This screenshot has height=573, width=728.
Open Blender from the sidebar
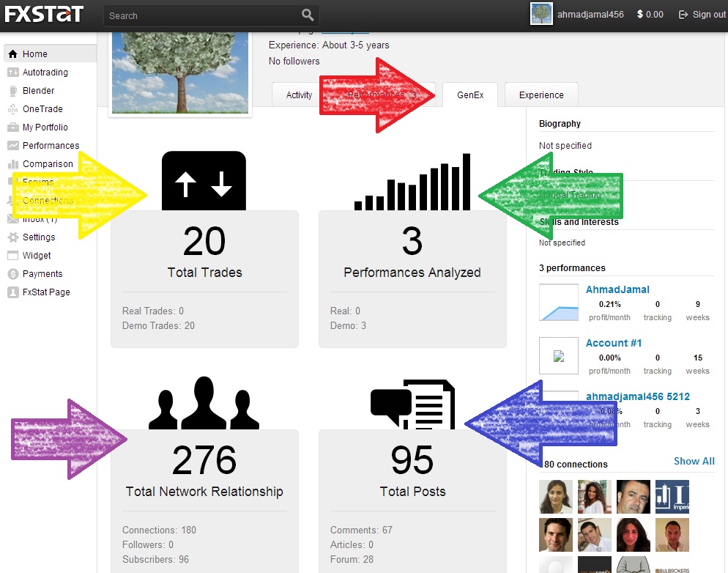38,91
